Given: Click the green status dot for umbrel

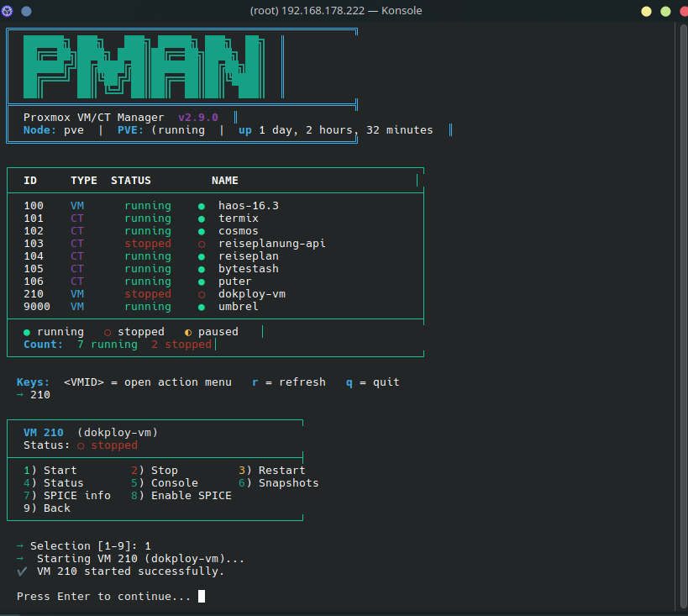Looking at the screenshot, I should (x=202, y=308).
